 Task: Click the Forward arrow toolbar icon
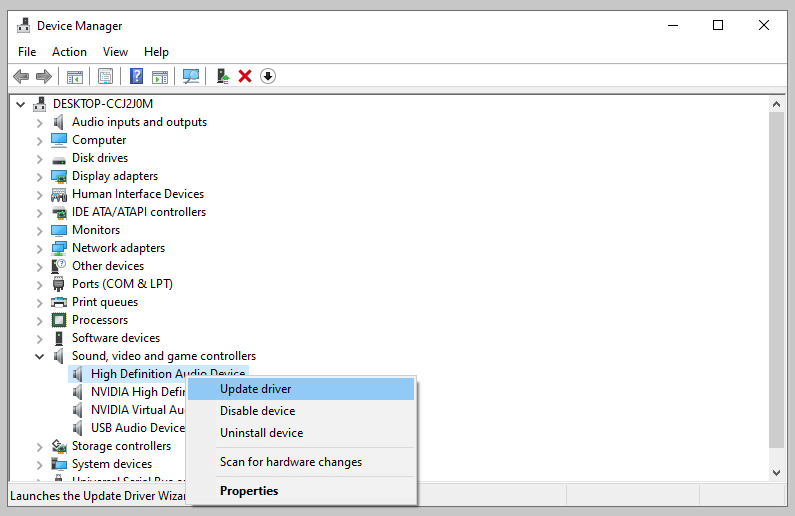click(x=44, y=77)
